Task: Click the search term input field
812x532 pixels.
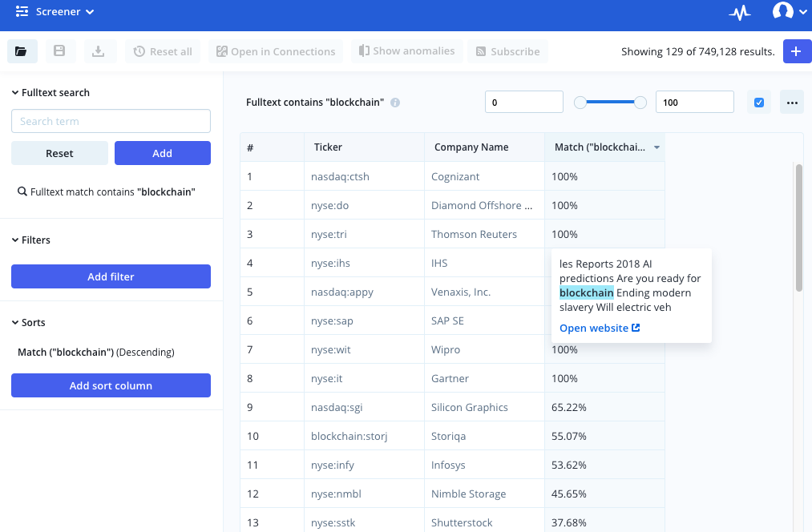Action: [110, 120]
